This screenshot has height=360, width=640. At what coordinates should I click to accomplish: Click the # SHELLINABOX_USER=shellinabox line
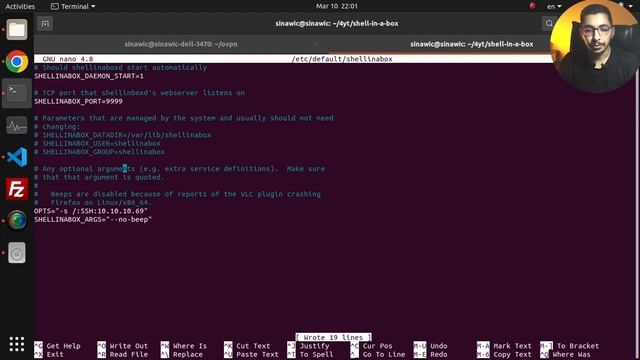click(98, 144)
